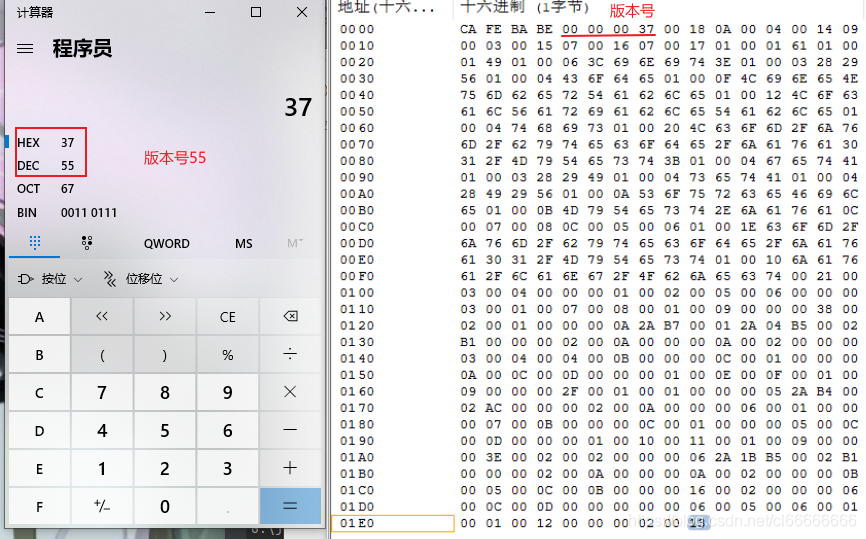Image resolution: width=866 pixels, height=539 pixels.
Task: Click the 37 version byte in row 0000
Action: (x=646, y=29)
